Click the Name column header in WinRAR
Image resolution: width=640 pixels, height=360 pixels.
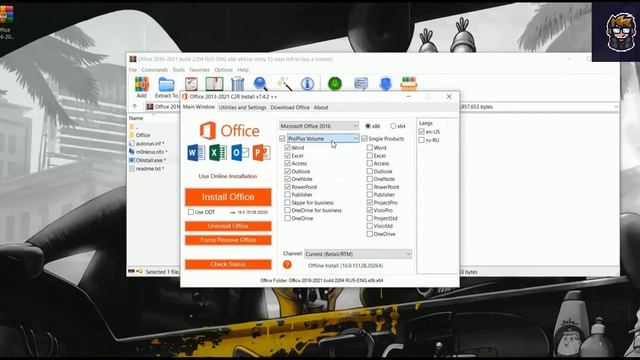click(x=136, y=118)
